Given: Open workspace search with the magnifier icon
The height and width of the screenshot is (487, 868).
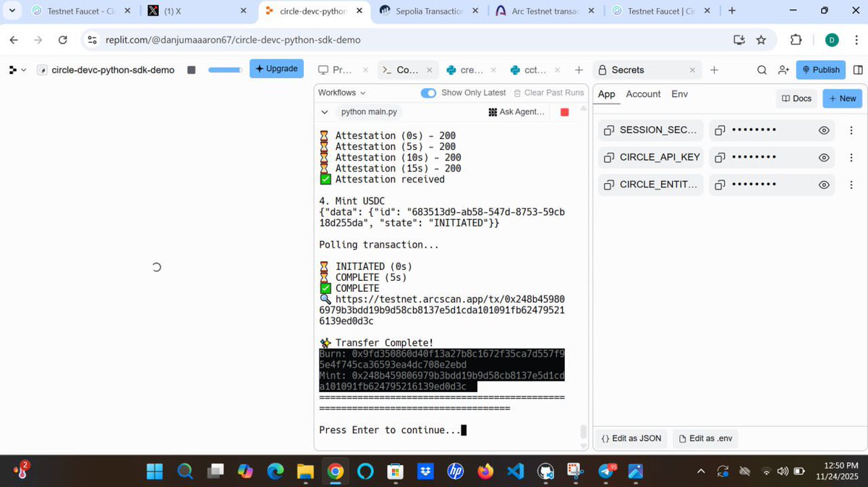Looking at the screenshot, I should [x=762, y=69].
